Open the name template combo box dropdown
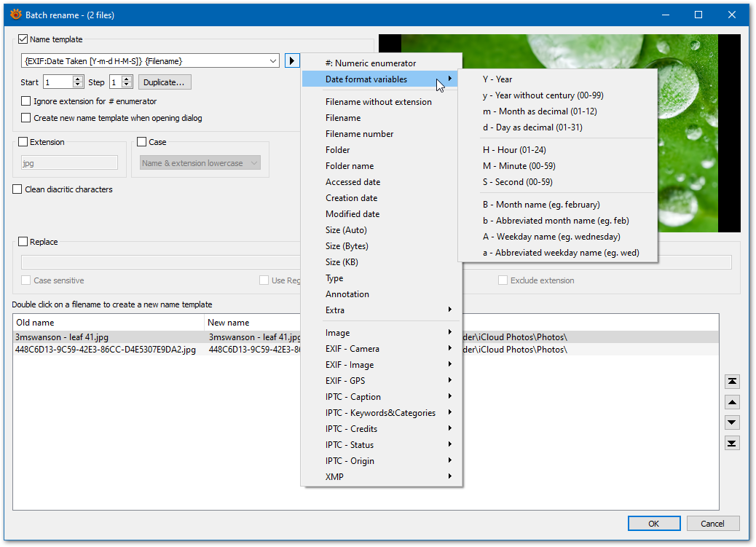This screenshot has width=756, height=547. point(273,61)
